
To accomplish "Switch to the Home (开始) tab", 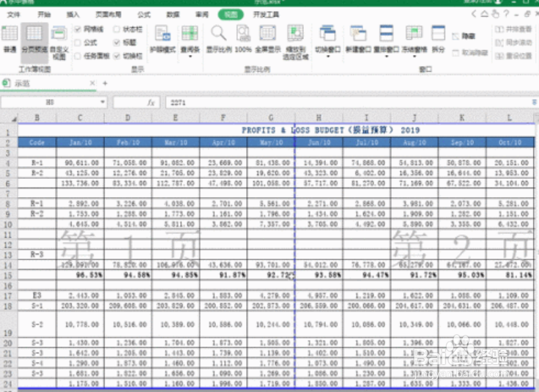I will [x=44, y=15].
